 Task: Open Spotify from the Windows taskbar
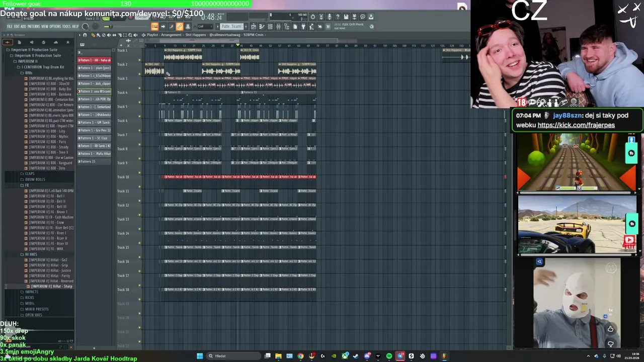coord(389,356)
